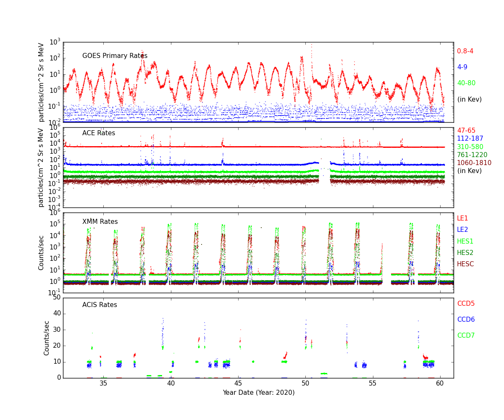Viewport: 504px width, 420px height.
Task: Click the dark red 1060-1810 legend label
Action: 474,163
